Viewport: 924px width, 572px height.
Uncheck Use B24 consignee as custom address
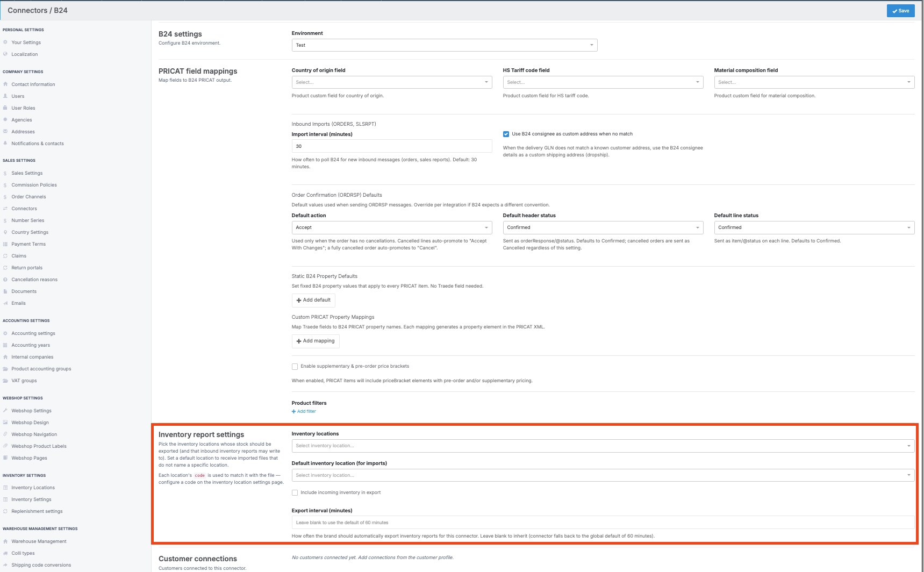tap(506, 134)
